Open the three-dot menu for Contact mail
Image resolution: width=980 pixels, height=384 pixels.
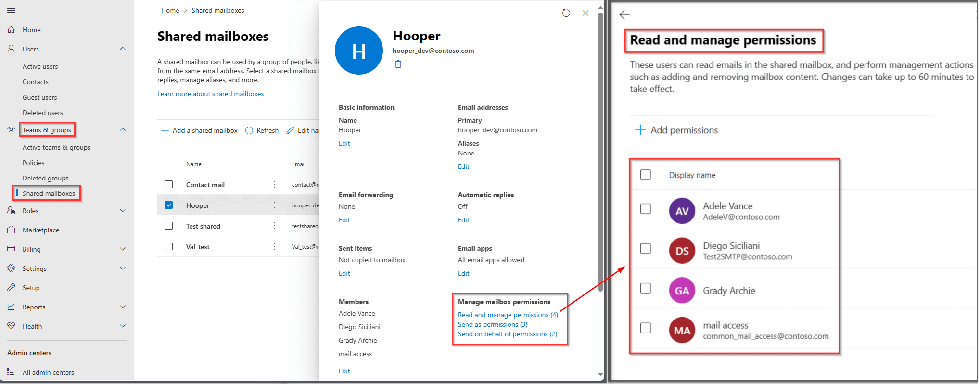(275, 184)
